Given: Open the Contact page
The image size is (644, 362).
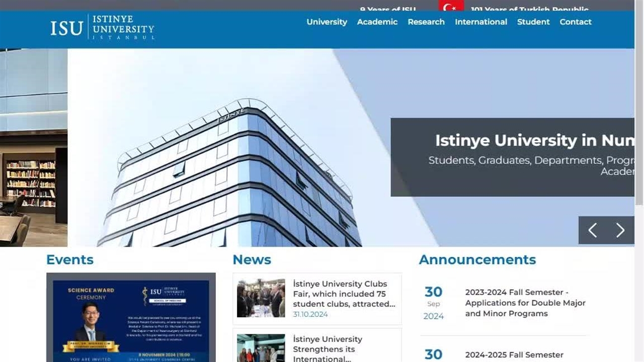Looking at the screenshot, I should pyautogui.click(x=575, y=22).
